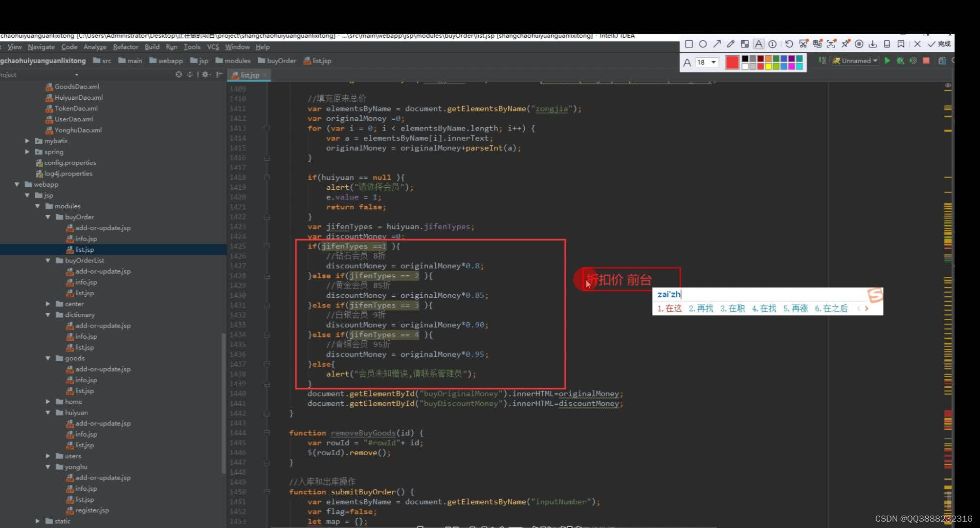Open the Project panel settings gear
Viewport: 980px width, 528px height.
click(x=204, y=74)
